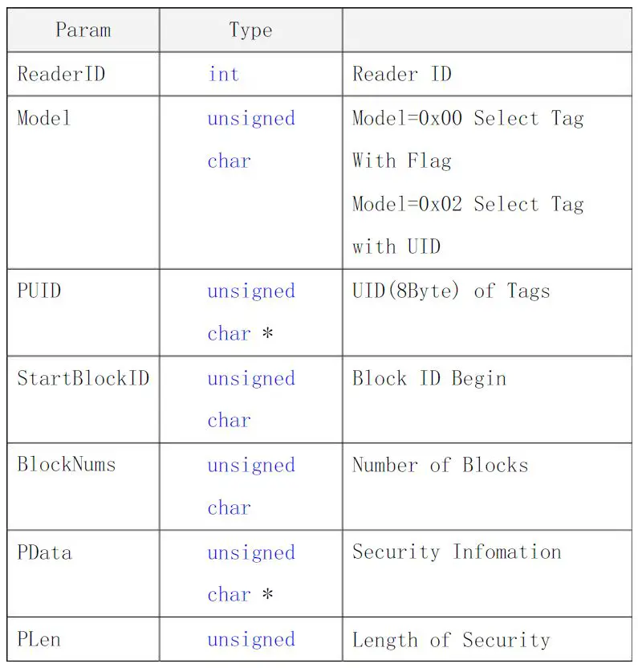Viewport: 638px width, 672px height.
Task: Click the Model=0x02 Select Tag line
Action: click(x=468, y=204)
